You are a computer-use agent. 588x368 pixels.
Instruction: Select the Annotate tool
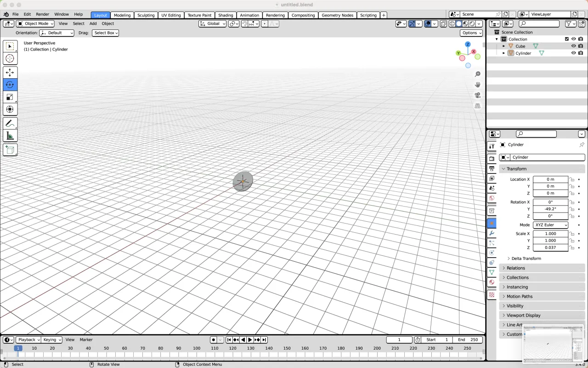[x=10, y=123]
